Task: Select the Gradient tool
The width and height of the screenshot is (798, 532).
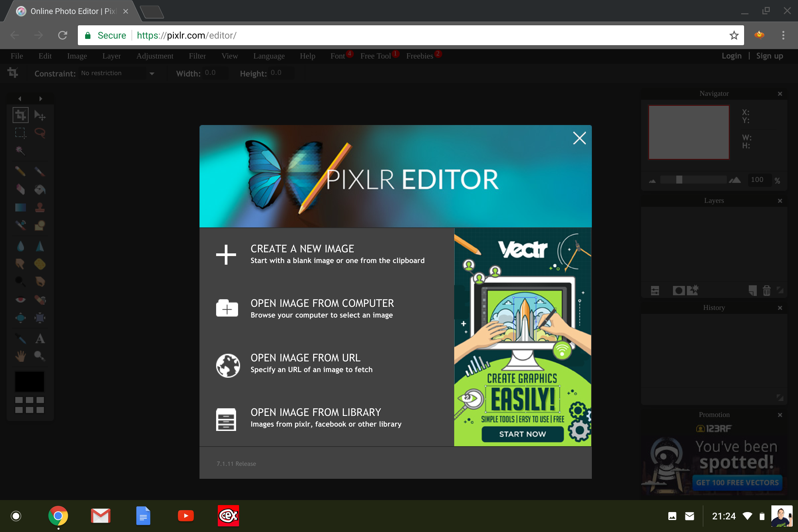Action: click(x=20, y=207)
